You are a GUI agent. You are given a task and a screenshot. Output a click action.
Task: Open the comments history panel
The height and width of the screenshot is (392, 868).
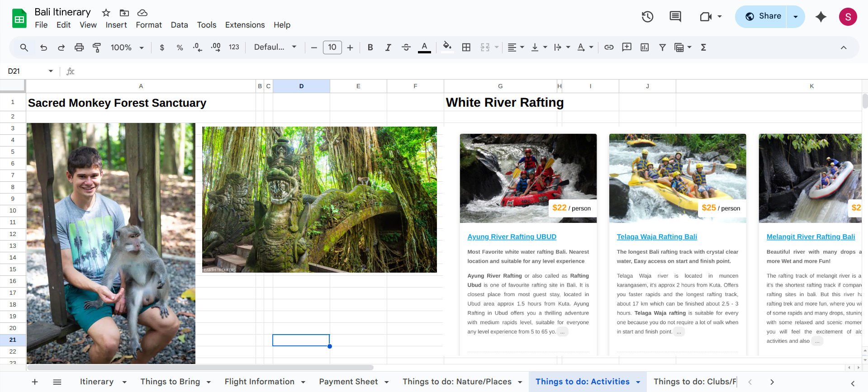pos(675,17)
